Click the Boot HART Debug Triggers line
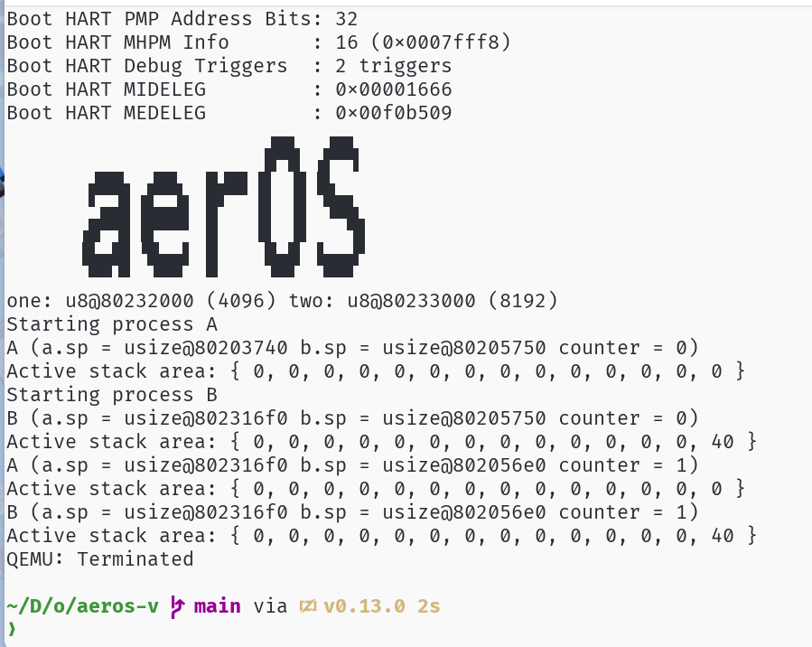The image size is (812, 647). point(229,66)
